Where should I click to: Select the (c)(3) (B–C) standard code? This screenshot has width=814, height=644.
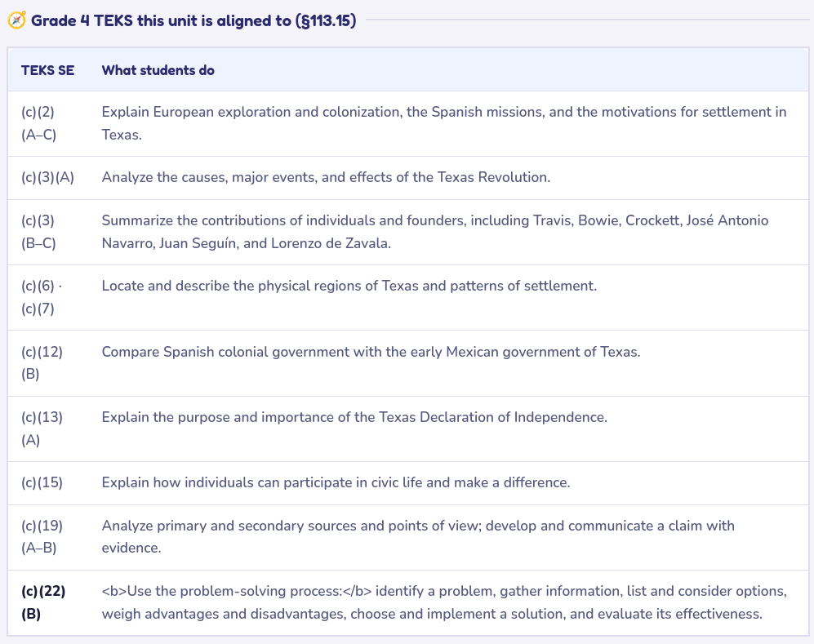point(38,232)
